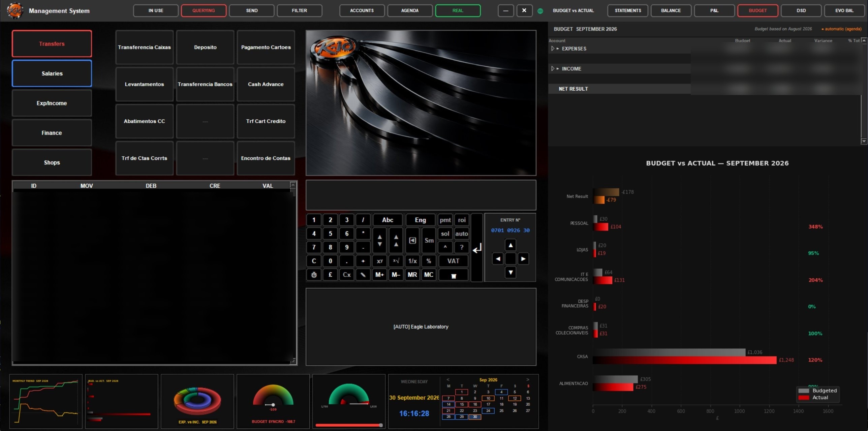
Task: Click the entry number 0701 0926 30
Action: (x=510, y=230)
